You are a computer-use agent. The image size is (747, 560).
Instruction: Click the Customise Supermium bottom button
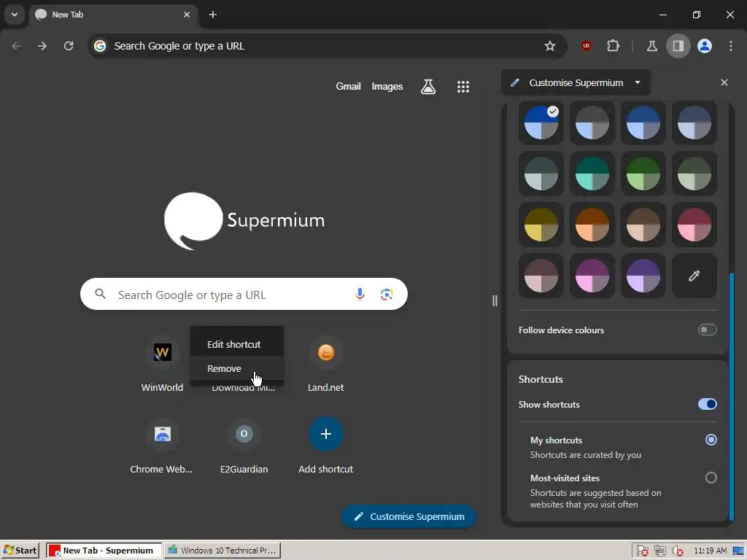[x=409, y=517]
